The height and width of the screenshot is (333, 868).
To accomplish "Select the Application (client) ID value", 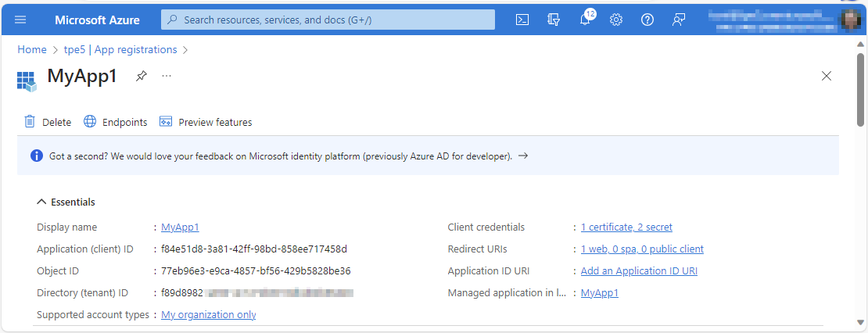I will pos(254,249).
